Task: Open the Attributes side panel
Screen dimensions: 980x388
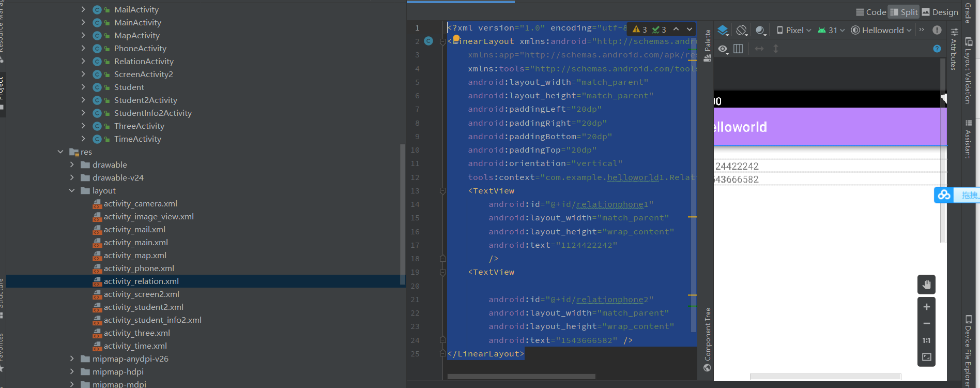Action: click(954, 49)
